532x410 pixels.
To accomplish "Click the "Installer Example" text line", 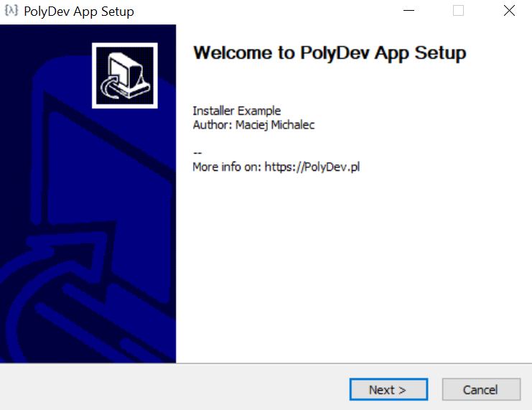I will (236, 111).
